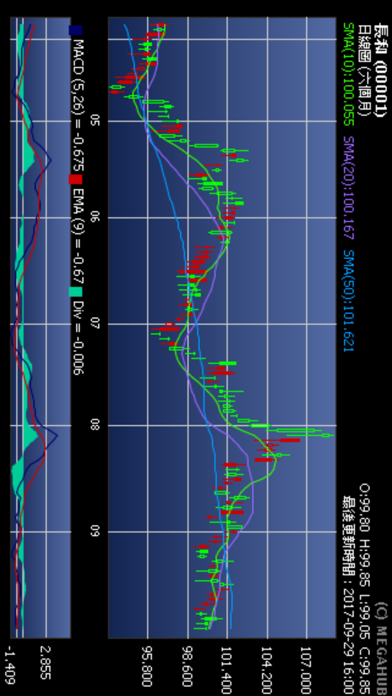Click the (C) MEGAHUB copyright text

point(381,649)
